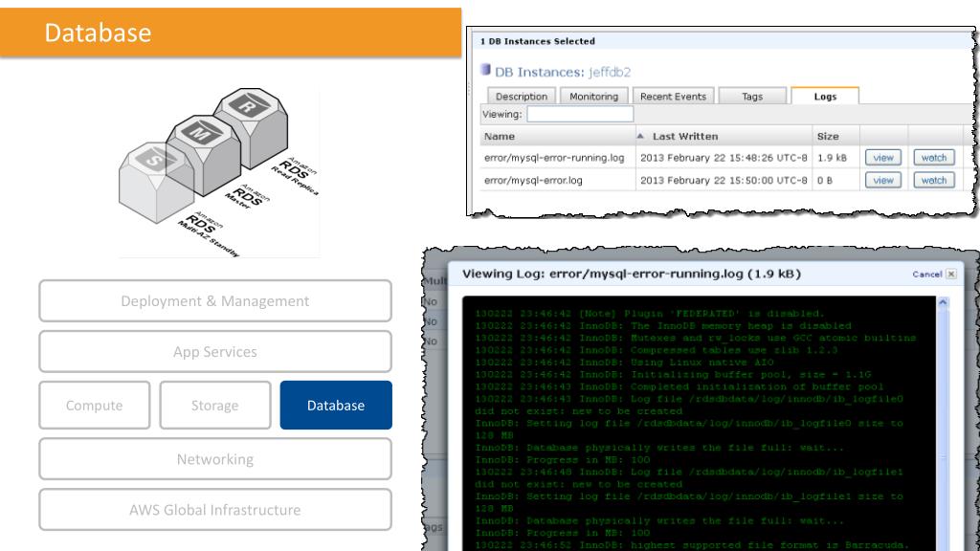Cancel the Viewing Log dialog
980x551 pixels.
coord(926,274)
